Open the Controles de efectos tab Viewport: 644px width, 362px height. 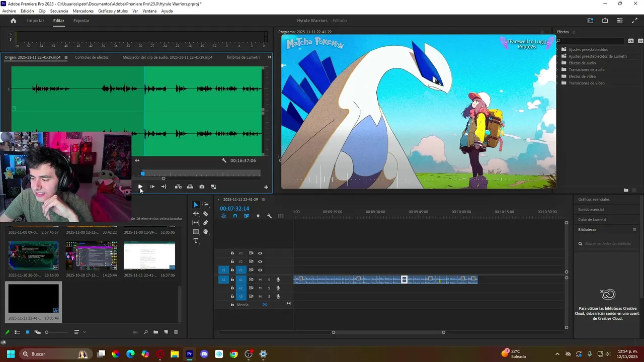tap(92, 57)
